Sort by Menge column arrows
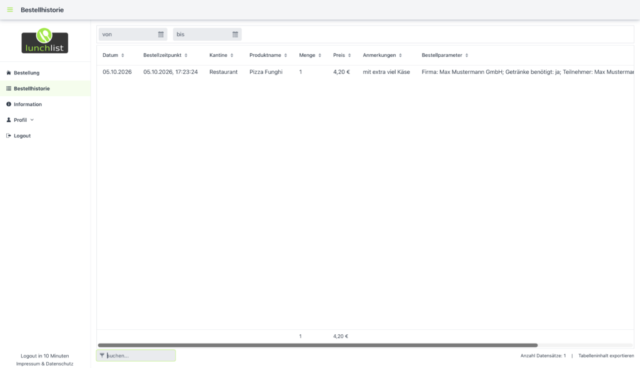The image size is (640, 368). click(x=320, y=55)
